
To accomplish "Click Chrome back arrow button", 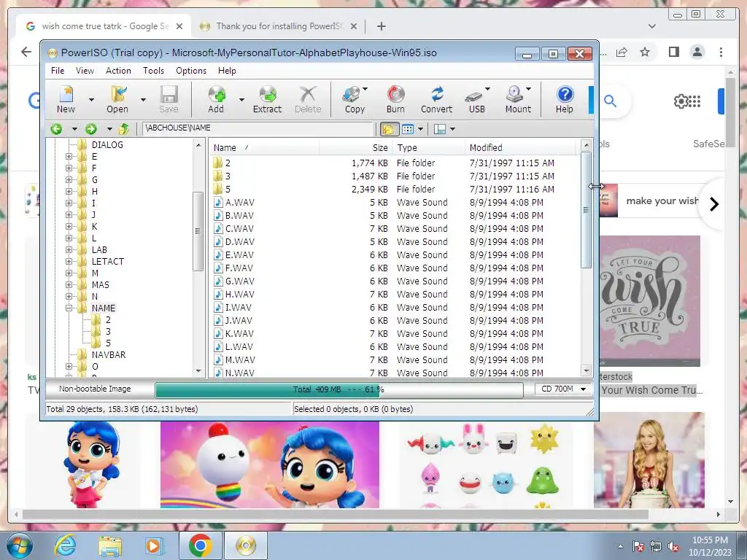I will [x=27, y=52].
